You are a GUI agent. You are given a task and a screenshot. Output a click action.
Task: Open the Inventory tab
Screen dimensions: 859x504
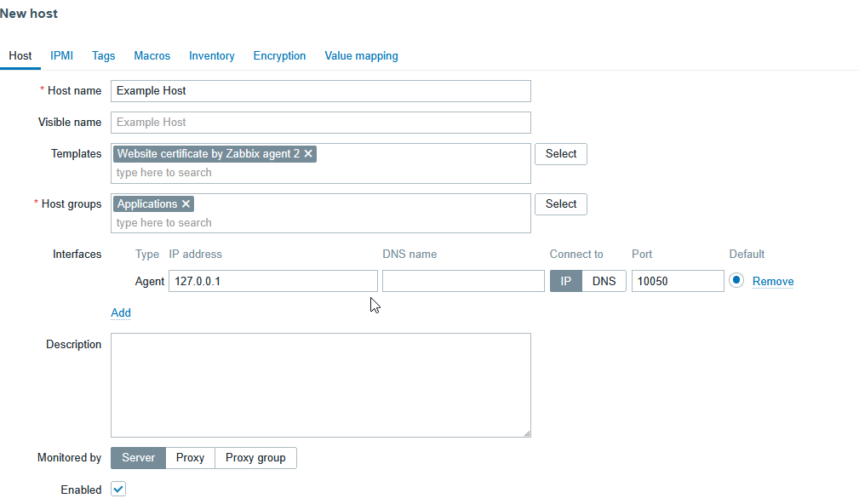tap(211, 56)
